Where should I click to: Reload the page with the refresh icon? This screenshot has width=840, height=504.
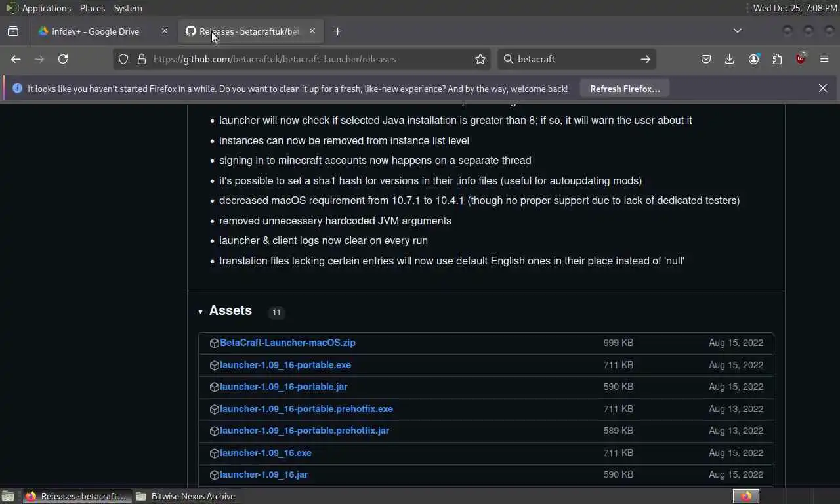[x=63, y=59]
